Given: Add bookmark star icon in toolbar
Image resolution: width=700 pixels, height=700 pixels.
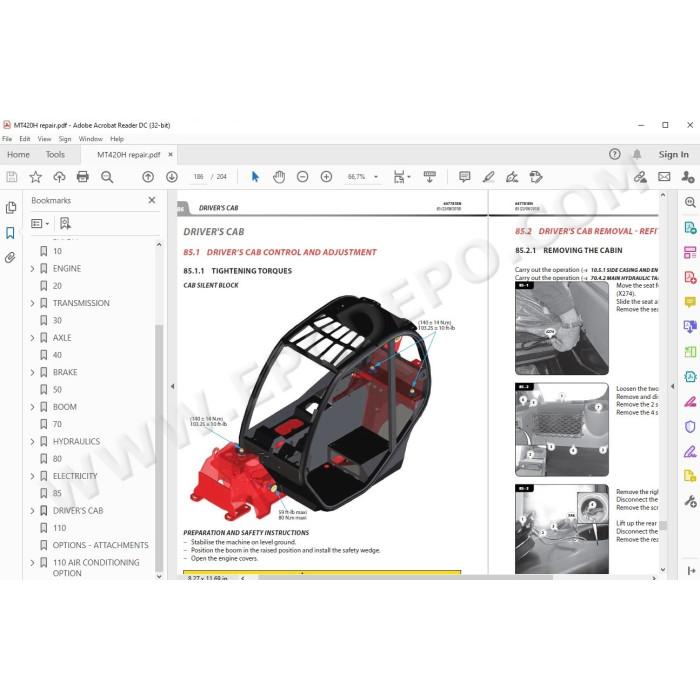Looking at the screenshot, I should [x=35, y=177].
